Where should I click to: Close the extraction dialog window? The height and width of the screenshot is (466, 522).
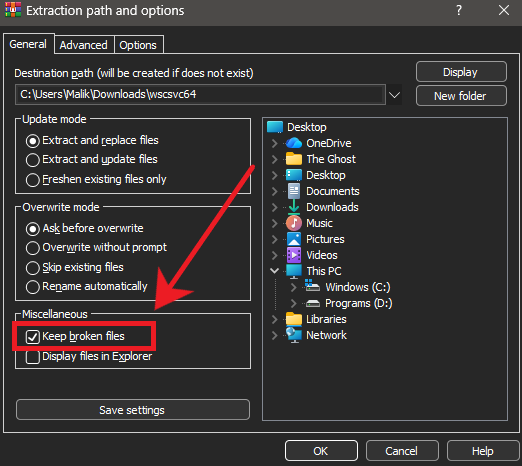click(504, 10)
